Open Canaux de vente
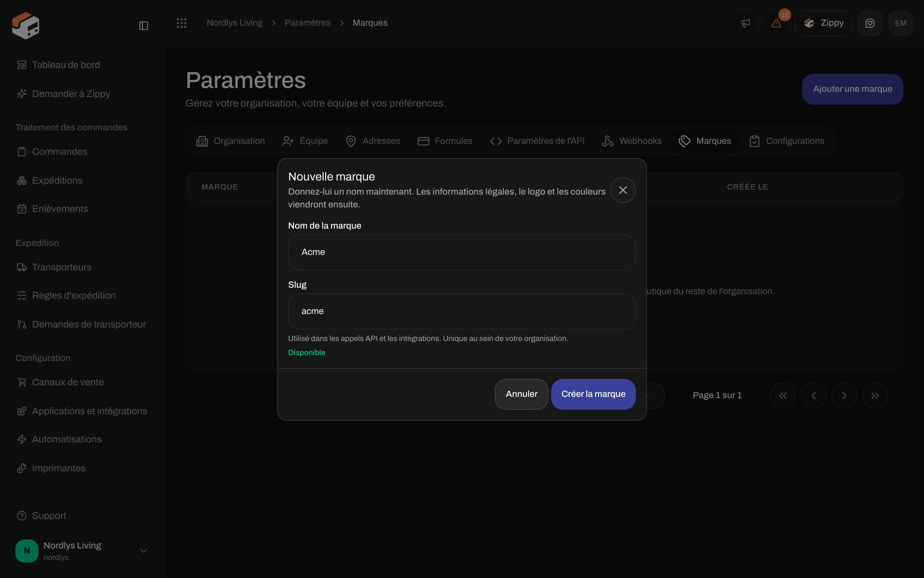The height and width of the screenshot is (578, 924). 82,382
